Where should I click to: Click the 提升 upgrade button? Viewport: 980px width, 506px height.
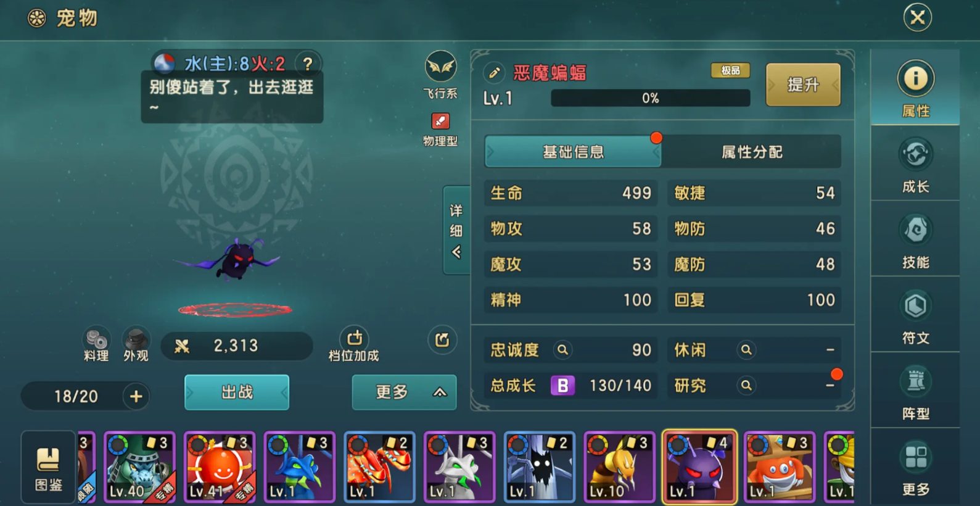tap(803, 85)
